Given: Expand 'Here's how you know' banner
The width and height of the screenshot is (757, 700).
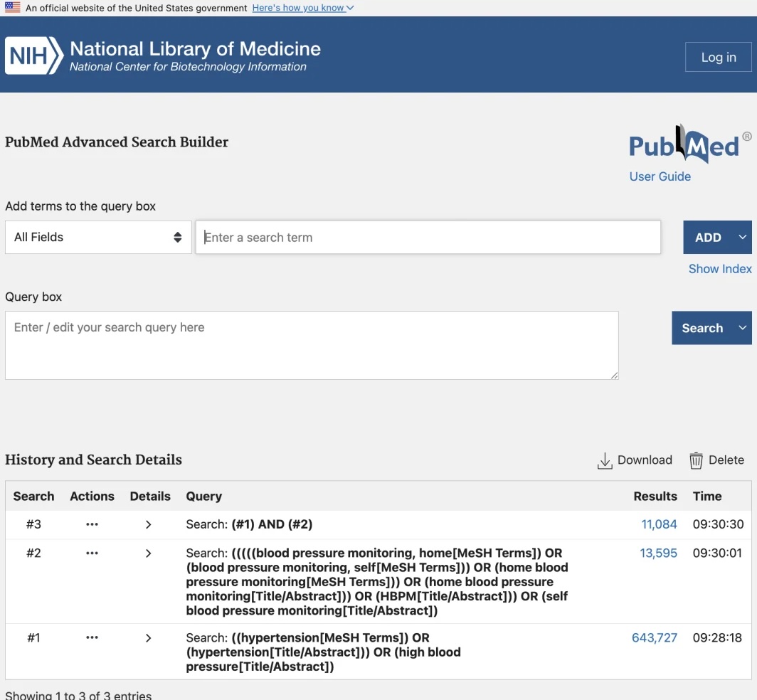Looking at the screenshot, I should pos(302,8).
